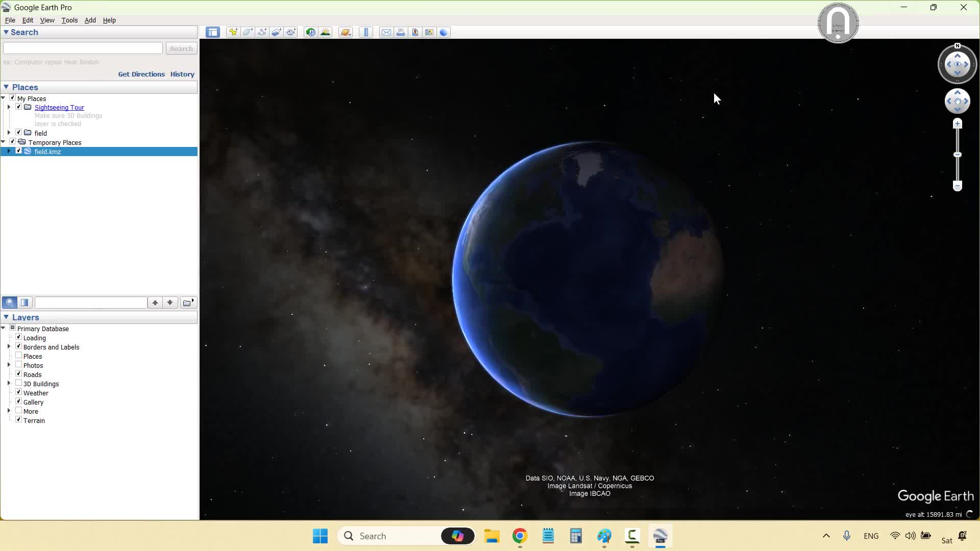This screenshot has height=551, width=980.
Task: Collapse the Search panel header triangle
Action: pyautogui.click(x=6, y=32)
